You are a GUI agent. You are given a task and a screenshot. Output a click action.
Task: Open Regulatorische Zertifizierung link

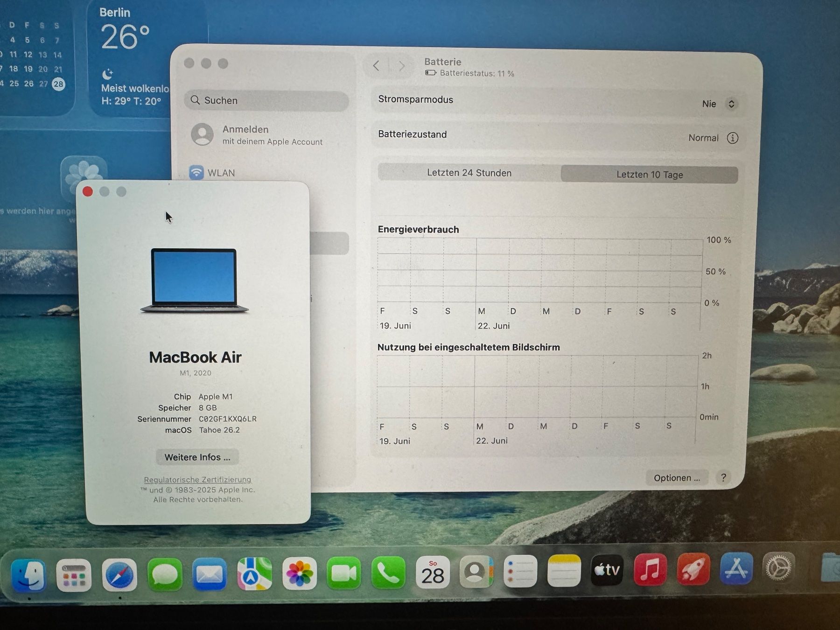(x=197, y=480)
